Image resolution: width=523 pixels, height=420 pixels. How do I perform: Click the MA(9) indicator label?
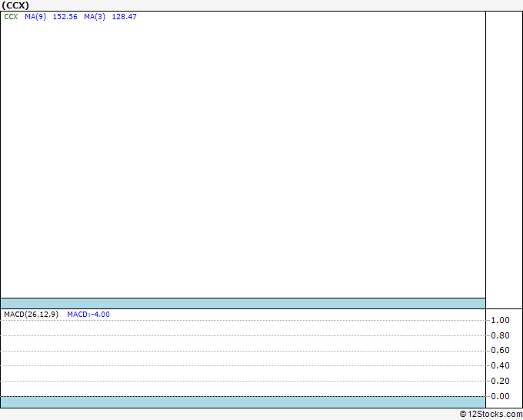(x=35, y=17)
